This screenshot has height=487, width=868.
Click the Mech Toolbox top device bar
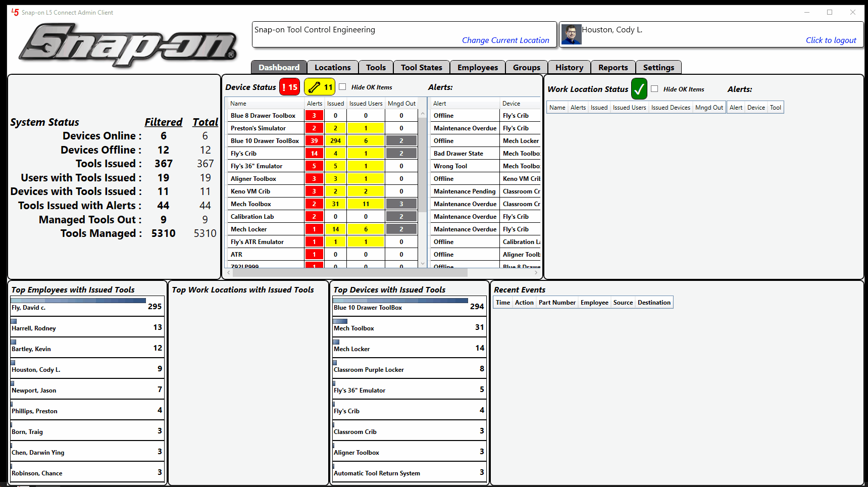pyautogui.click(x=340, y=321)
